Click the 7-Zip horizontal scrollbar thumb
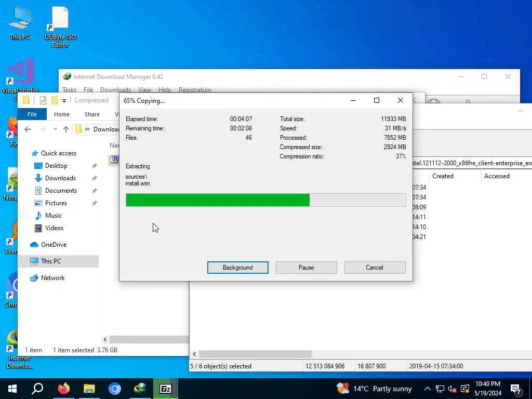The image size is (532, 399). tap(255, 354)
